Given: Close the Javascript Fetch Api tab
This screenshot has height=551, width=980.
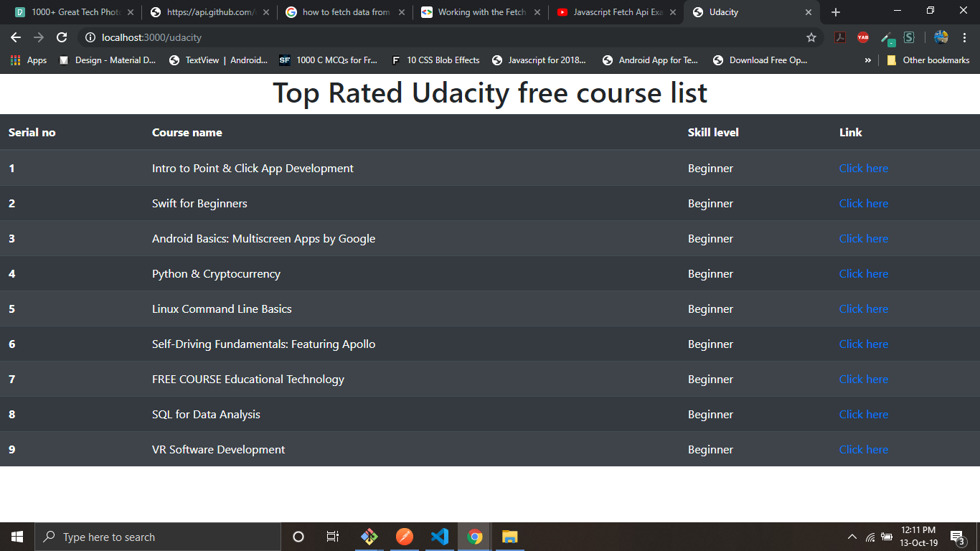Looking at the screenshot, I should click(674, 12).
